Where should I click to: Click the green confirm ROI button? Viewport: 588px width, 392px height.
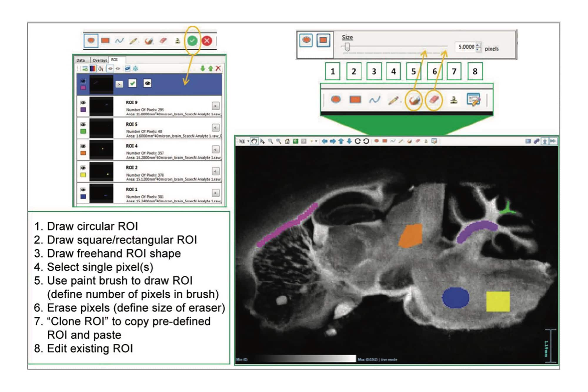193,41
